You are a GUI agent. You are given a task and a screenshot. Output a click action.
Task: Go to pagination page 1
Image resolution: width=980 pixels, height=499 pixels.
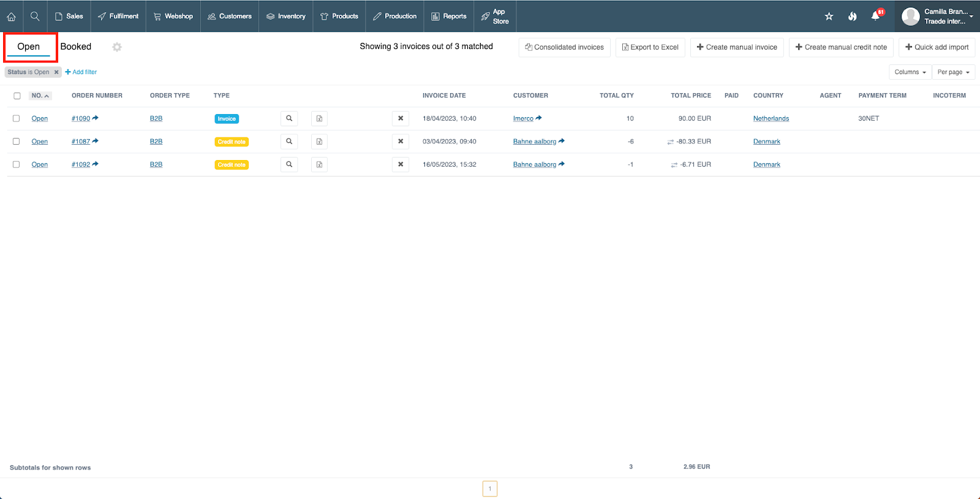[490, 489]
